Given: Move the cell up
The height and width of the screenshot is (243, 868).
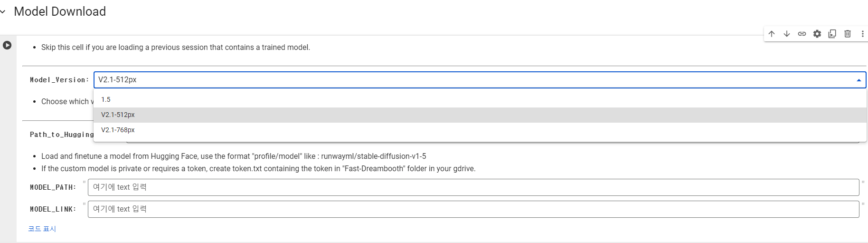Looking at the screenshot, I should [x=772, y=34].
